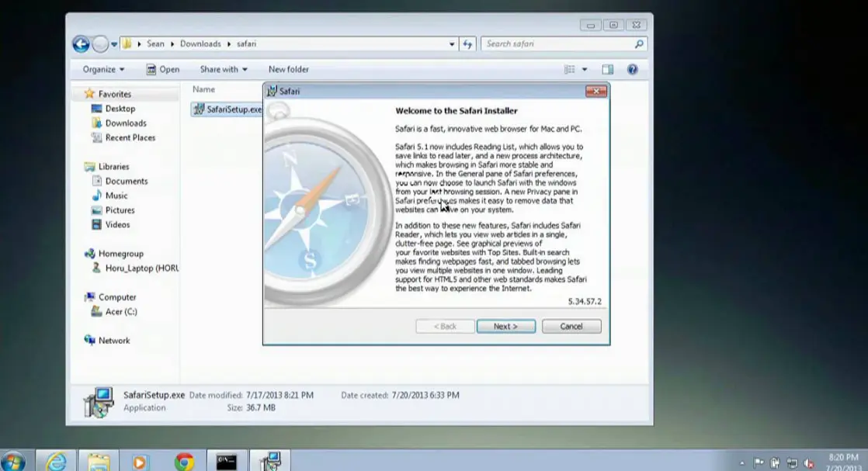Click the version number 5.34.57.2

584,302
